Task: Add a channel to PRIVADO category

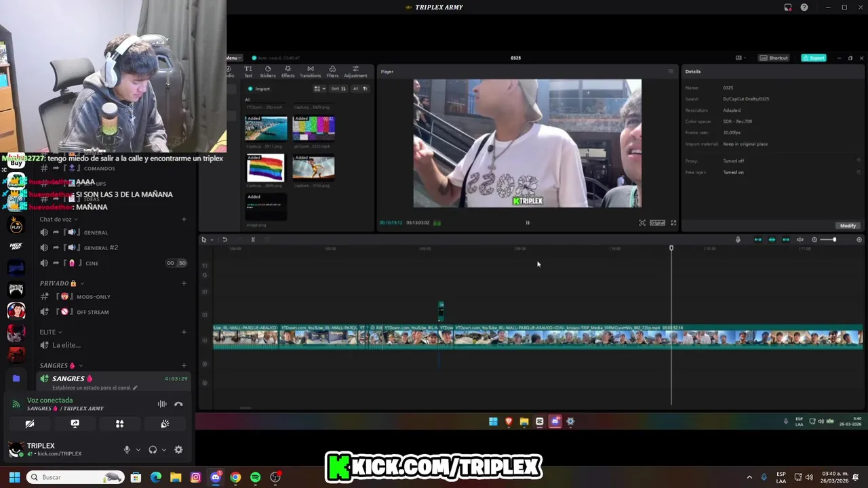Action: (x=184, y=283)
